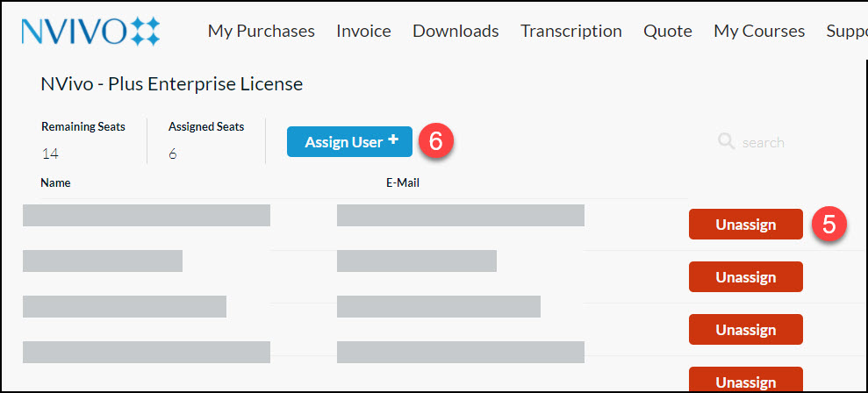Screen dimensions: 868x393
Task: Click the Assign User button
Action: pos(350,142)
